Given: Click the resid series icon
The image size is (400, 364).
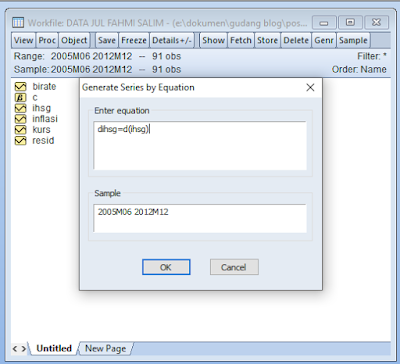Looking at the screenshot, I should coord(20,141).
